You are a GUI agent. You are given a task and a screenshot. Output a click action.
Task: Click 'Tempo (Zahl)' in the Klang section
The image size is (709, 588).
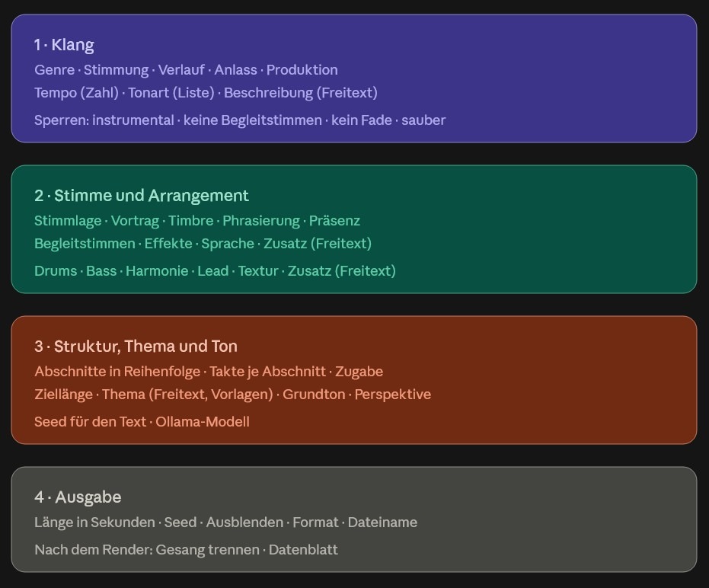(76, 92)
